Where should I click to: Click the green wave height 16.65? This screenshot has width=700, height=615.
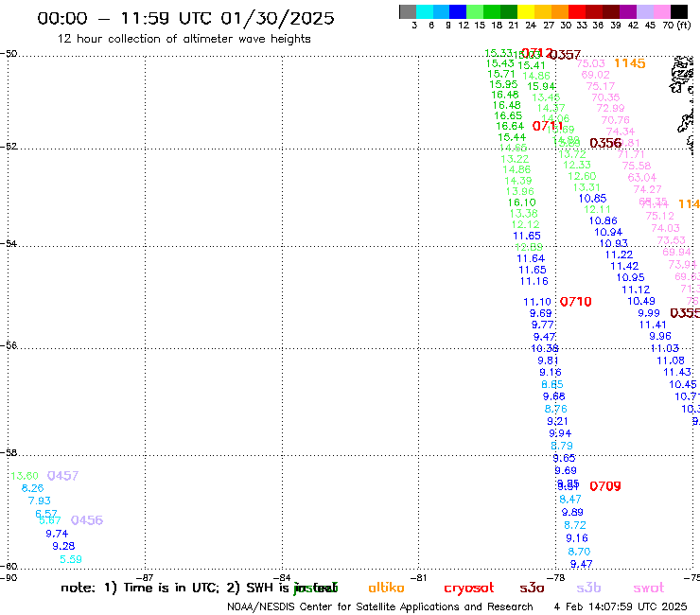pyautogui.click(x=508, y=115)
